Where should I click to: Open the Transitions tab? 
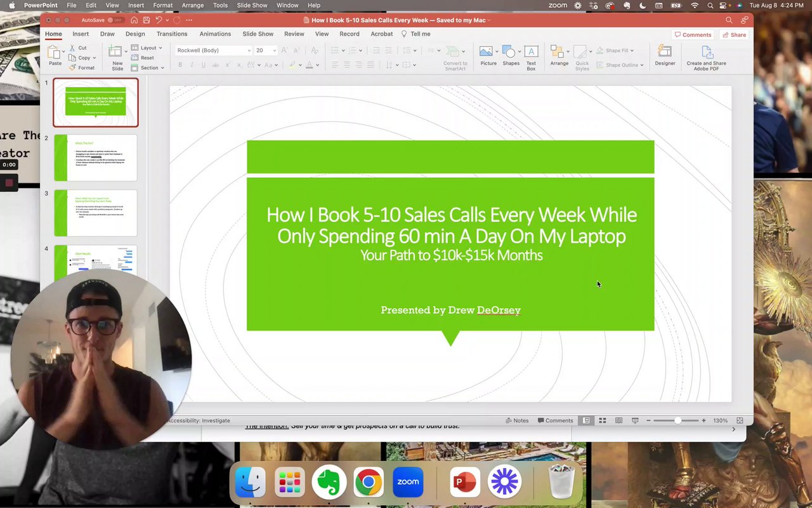click(x=172, y=34)
